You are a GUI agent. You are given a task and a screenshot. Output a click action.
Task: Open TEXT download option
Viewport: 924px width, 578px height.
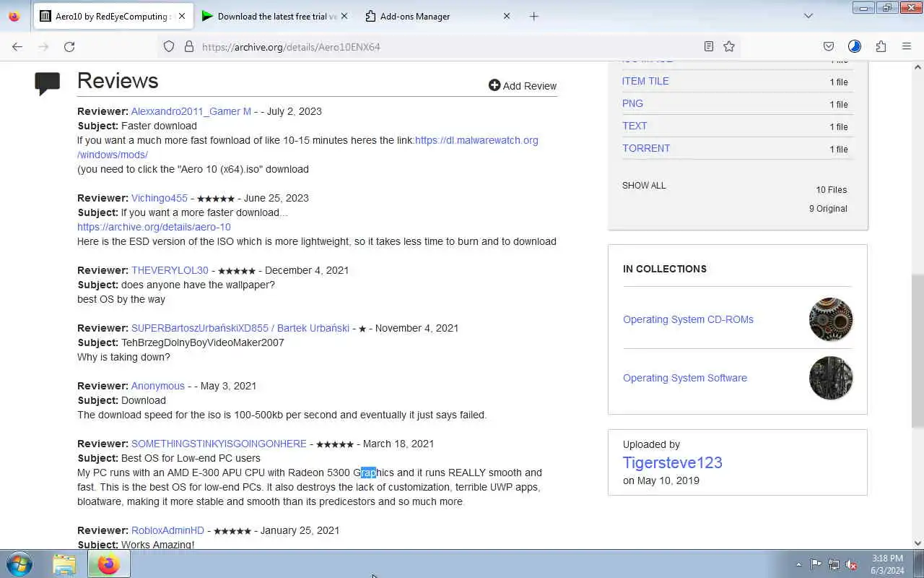coord(635,126)
